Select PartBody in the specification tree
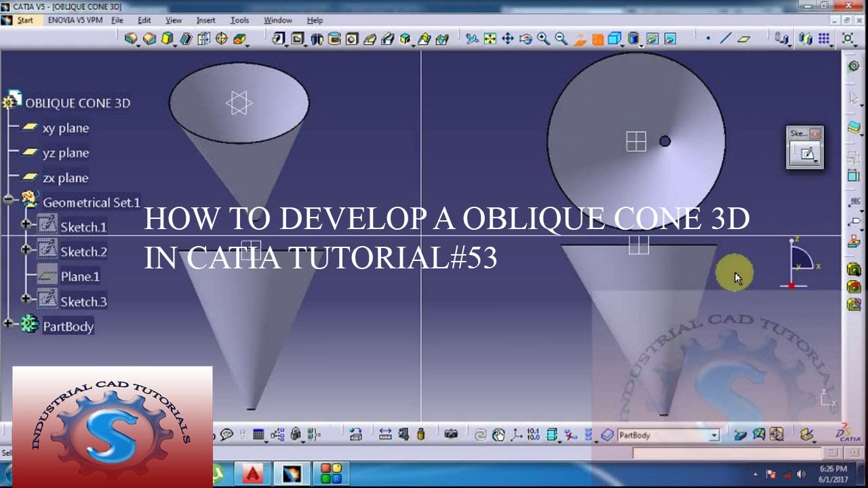 (x=68, y=327)
